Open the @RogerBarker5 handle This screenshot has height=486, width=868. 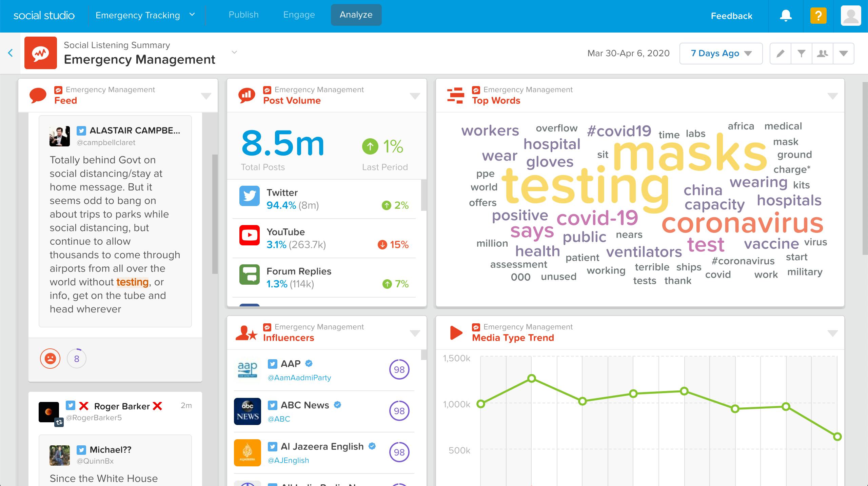point(94,418)
